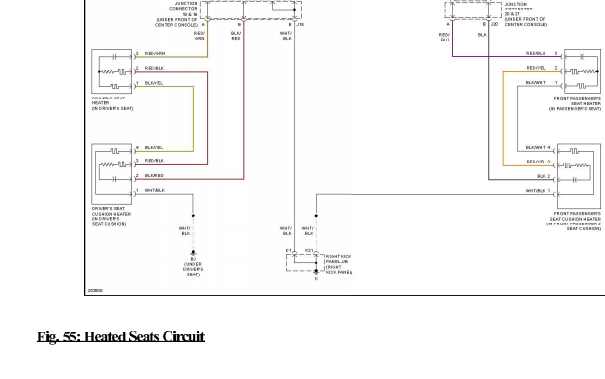
Task: Select the RED/GRN label at driver's seat heater pin 3
Action: tap(155, 53)
